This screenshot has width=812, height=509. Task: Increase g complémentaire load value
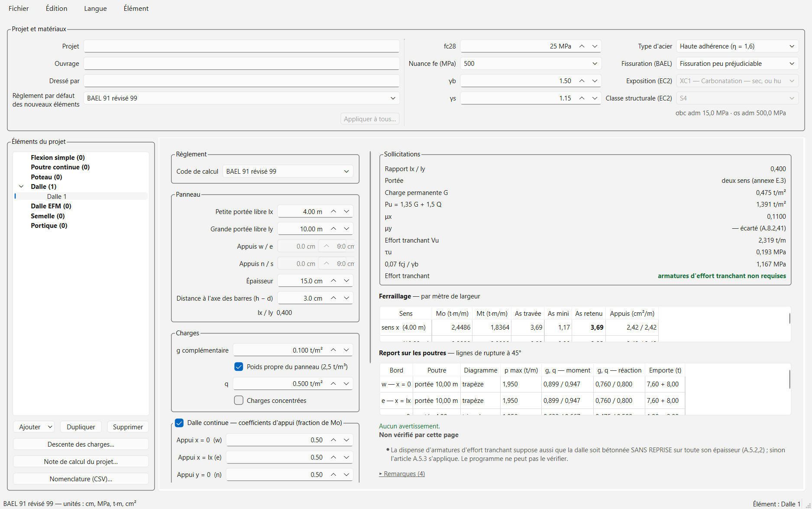333,350
